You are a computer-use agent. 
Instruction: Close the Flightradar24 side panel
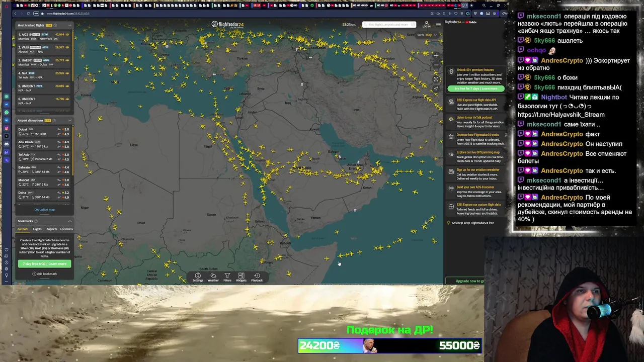click(505, 22)
